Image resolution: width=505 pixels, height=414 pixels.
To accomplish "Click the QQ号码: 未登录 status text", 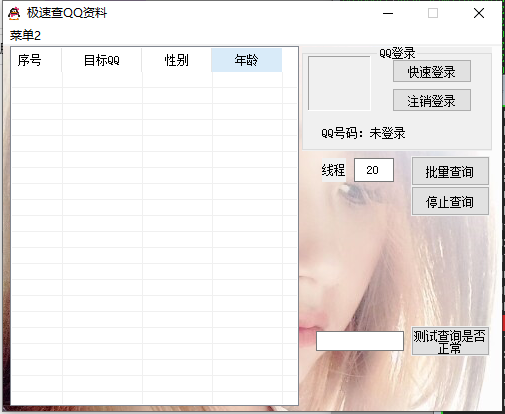I will coord(363,133).
